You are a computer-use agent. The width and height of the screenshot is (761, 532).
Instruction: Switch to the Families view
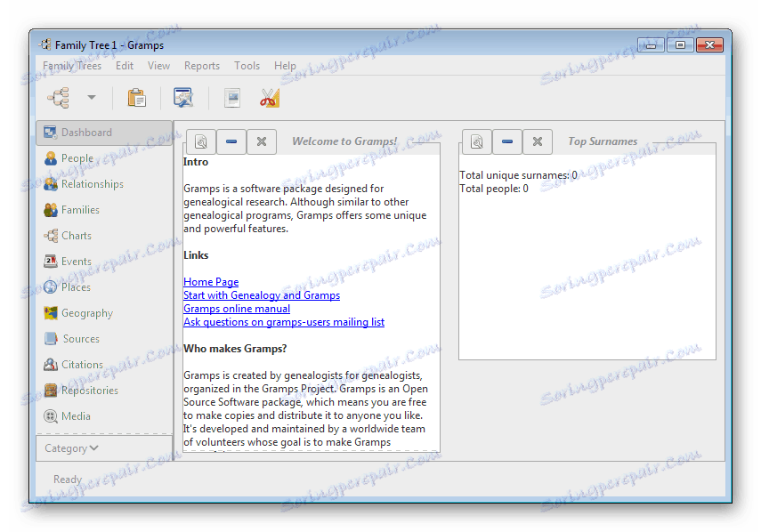click(71, 209)
